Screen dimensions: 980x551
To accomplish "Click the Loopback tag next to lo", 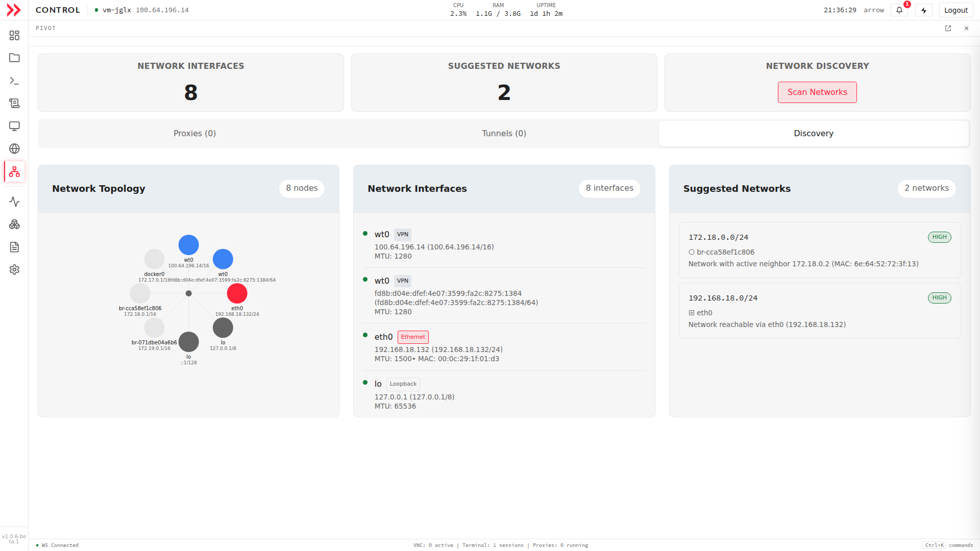I will (x=403, y=384).
